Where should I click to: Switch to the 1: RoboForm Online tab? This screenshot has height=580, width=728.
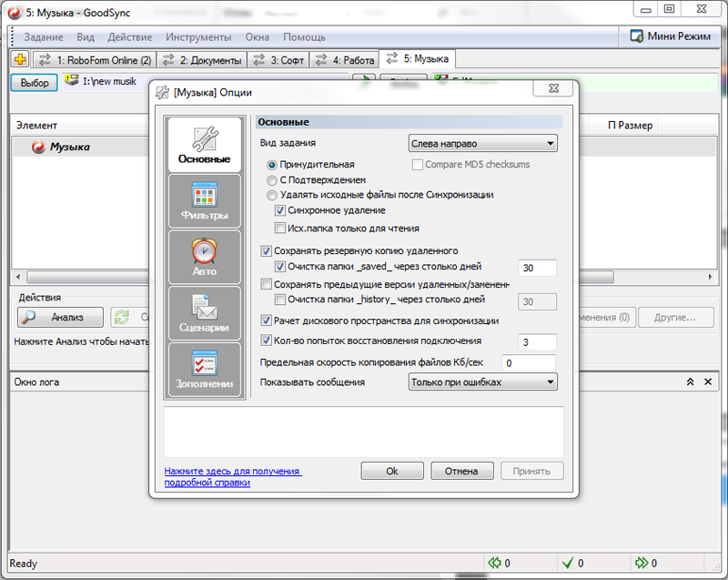[95, 60]
